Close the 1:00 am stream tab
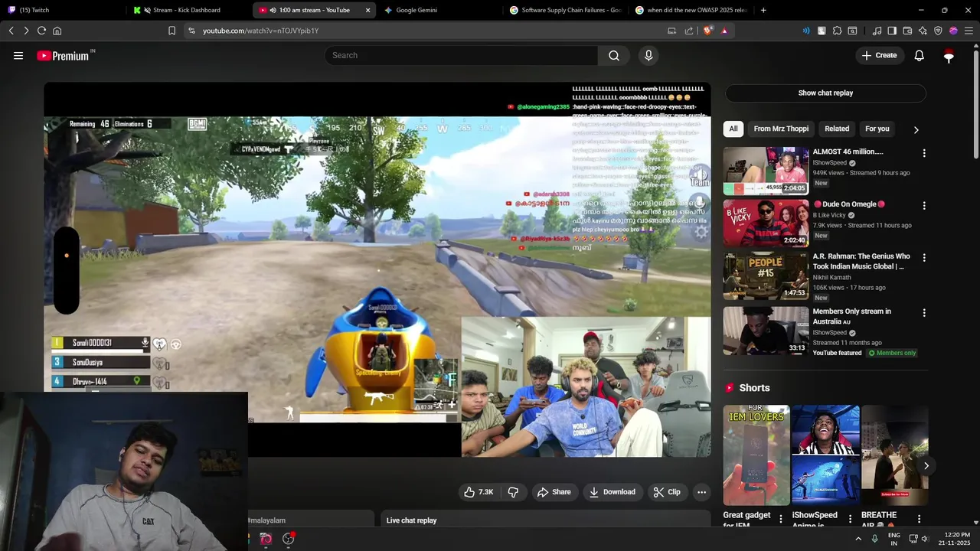980x551 pixels. point(368,10)
